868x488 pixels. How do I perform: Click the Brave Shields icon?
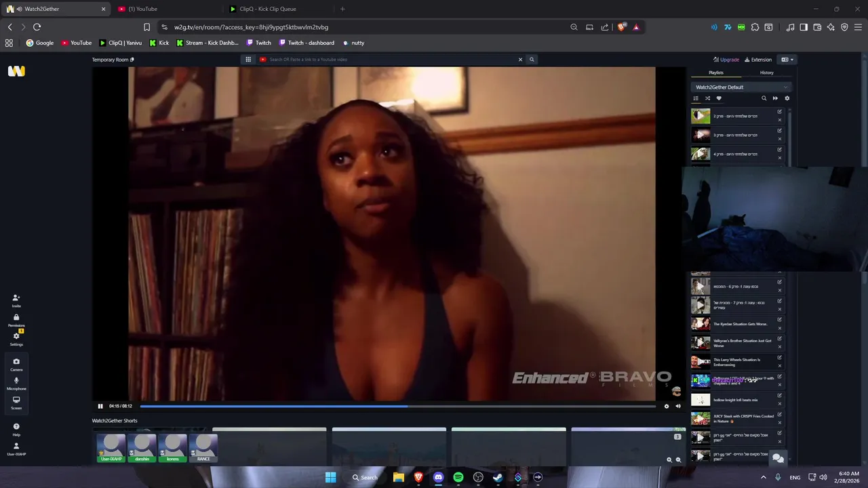pyautogui.click(x=621, y=27)
